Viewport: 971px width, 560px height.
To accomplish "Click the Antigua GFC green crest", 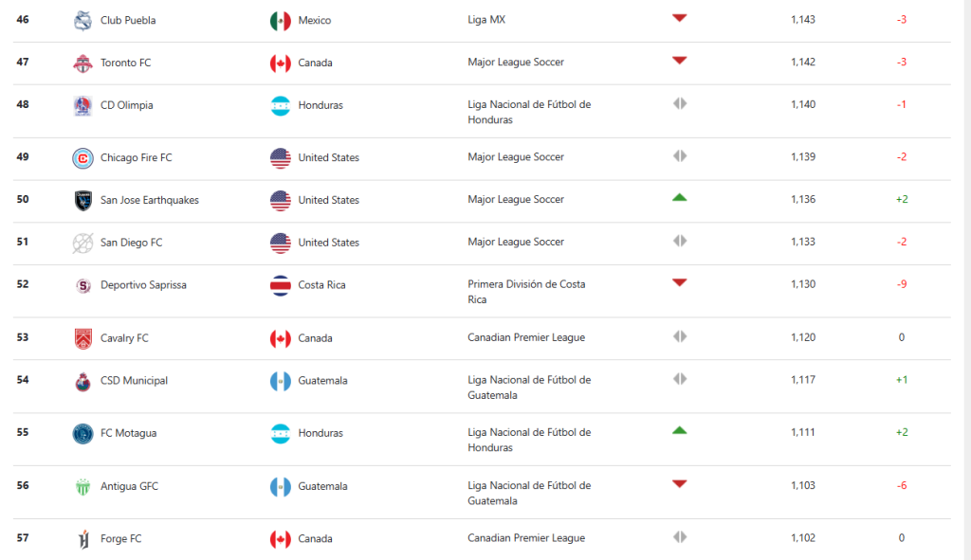I will pyautogui.click(x=83, y=486).
